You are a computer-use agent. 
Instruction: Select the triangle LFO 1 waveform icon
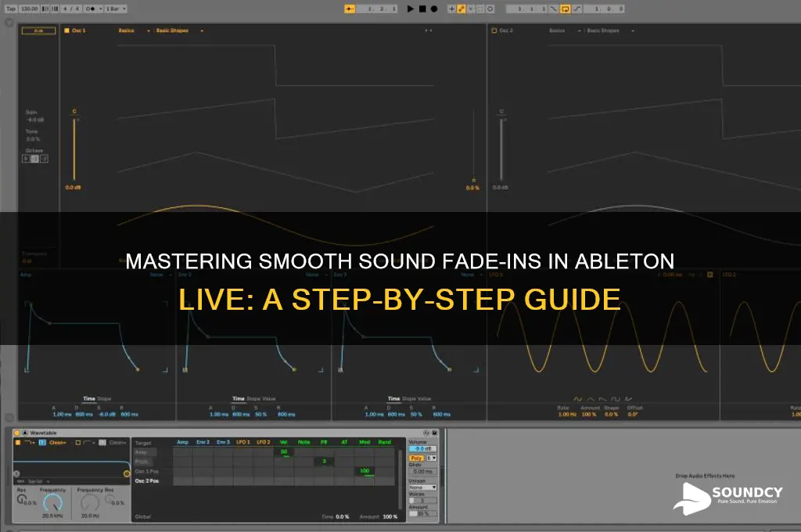pos(591,399)
